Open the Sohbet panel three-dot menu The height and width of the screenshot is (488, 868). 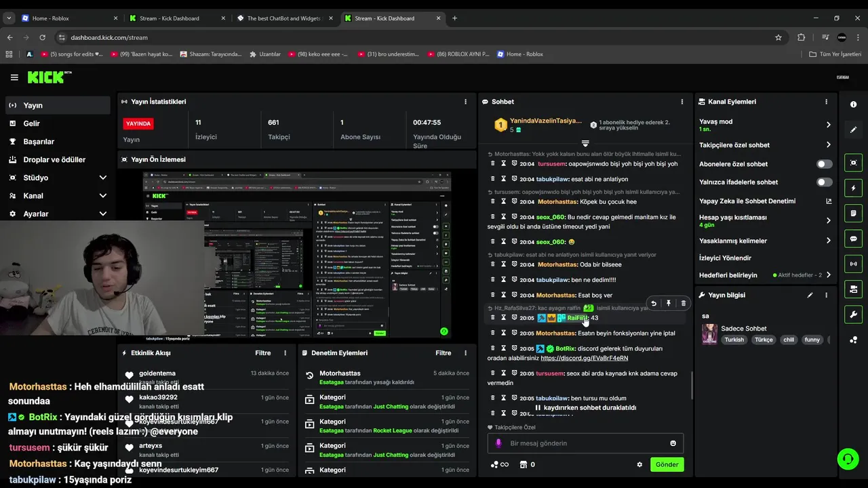coord(682,102)
